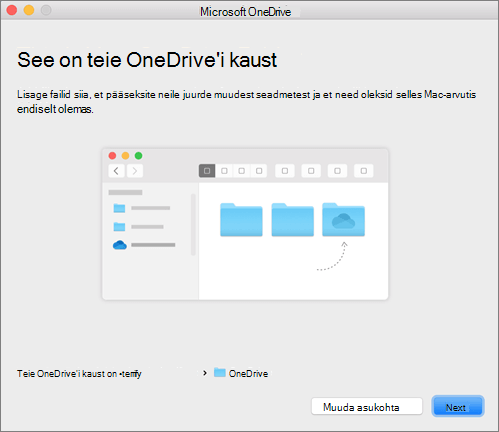The image size is (499, 432).
Task: Click the path chevron before OneDrive
Action: coord(205,373)
